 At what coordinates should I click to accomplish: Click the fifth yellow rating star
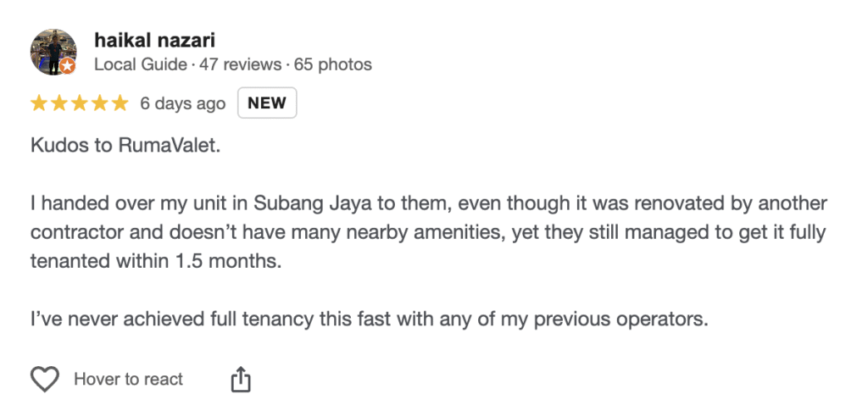120,103
